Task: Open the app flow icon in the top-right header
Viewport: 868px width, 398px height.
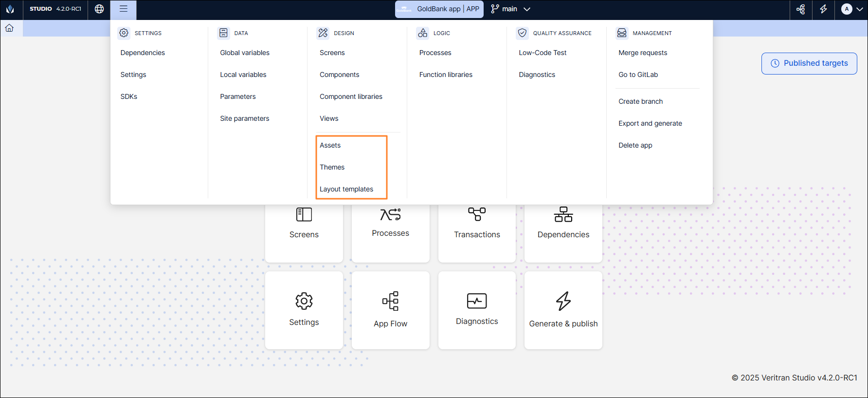Action: click(800, 9)
